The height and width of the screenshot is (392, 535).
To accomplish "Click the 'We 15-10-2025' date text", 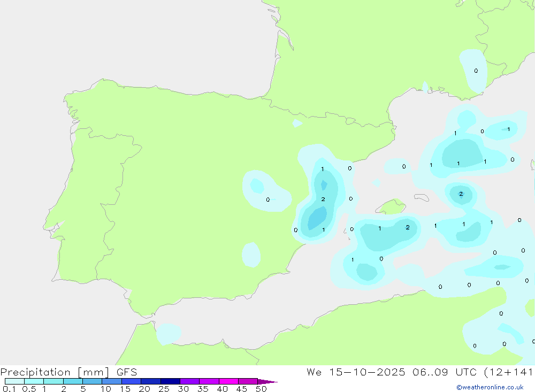I will click(x=356, y=372).
